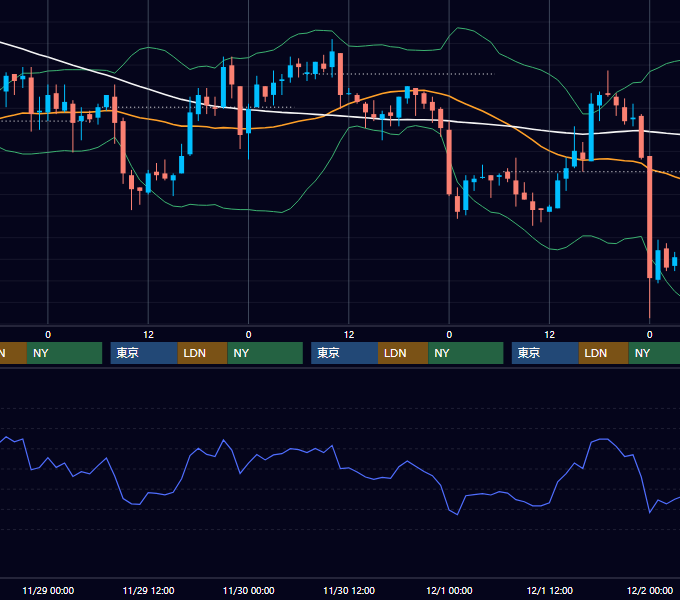Image resolution: width=680 pixels, height=600 pixels.
Task: Select the 東京 session block on 12/1
Action: tap(545, 353)
